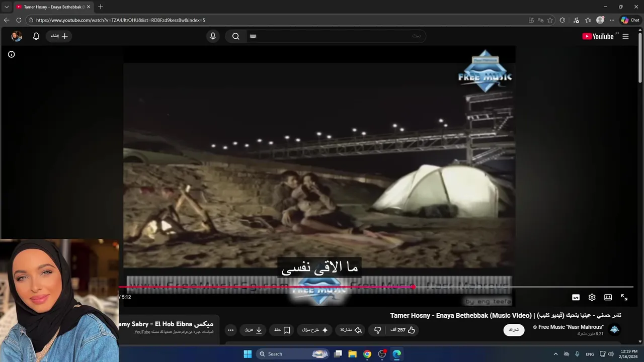
Task: Open the YouTube Create button with plus
Action: 59,36
